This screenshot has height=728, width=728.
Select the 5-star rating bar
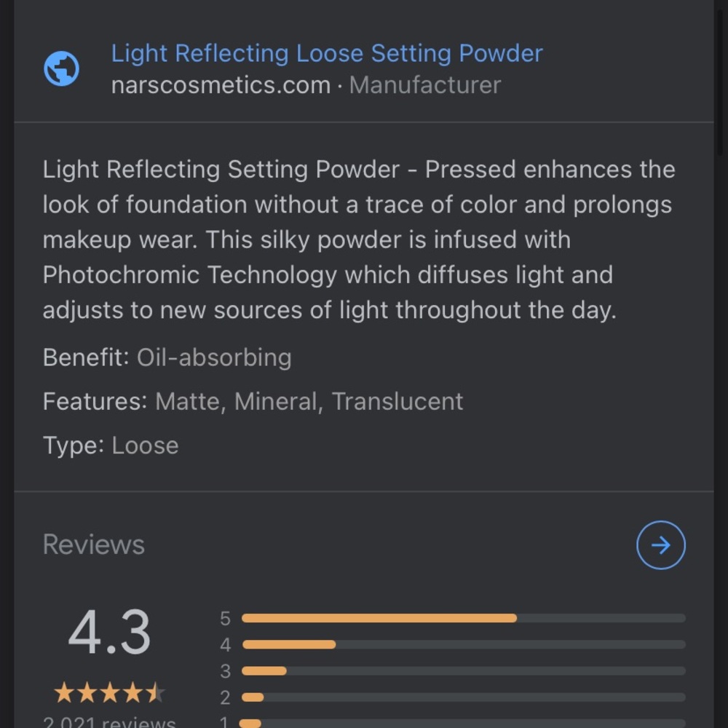click(463, 618)
